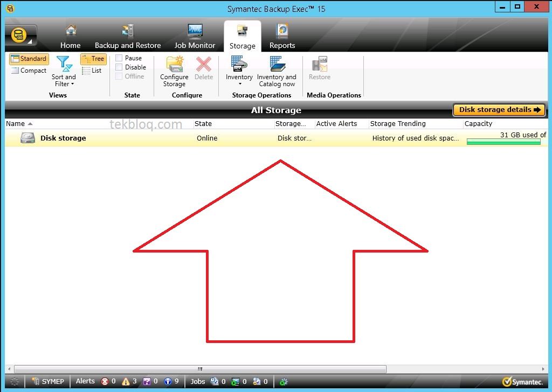This screenshot has height=392, width=552.
Task: Switch to Compact view
Action: 29,71
